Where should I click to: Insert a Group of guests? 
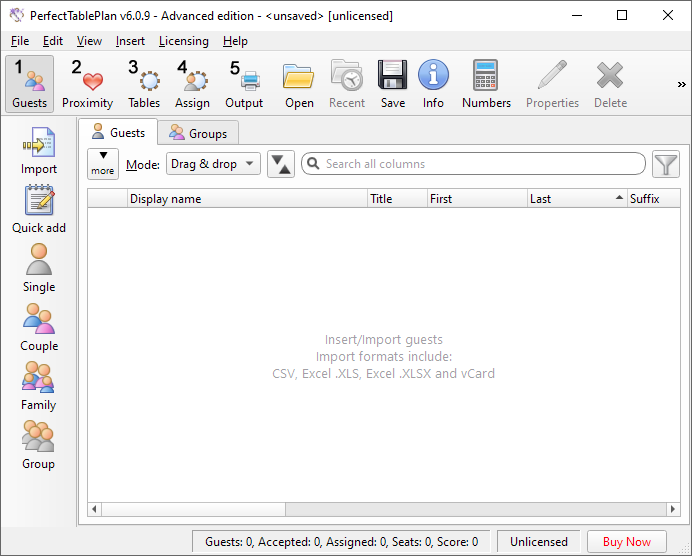39,446
